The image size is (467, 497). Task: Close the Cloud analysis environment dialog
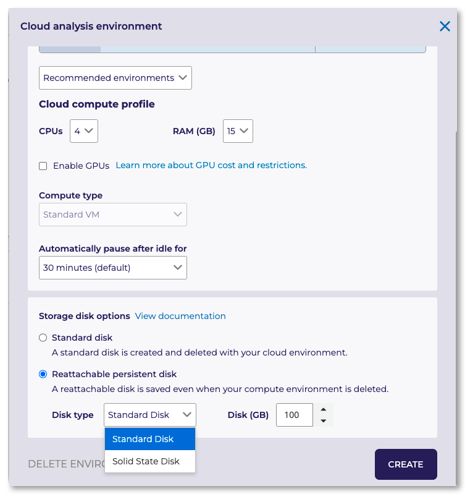pos(444,26)
